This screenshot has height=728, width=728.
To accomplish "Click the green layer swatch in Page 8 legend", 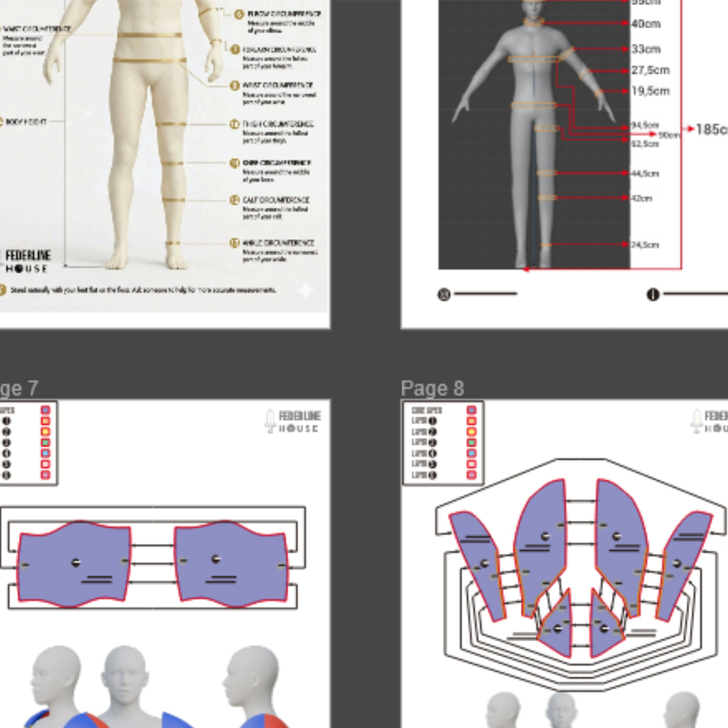I will 471,443.
